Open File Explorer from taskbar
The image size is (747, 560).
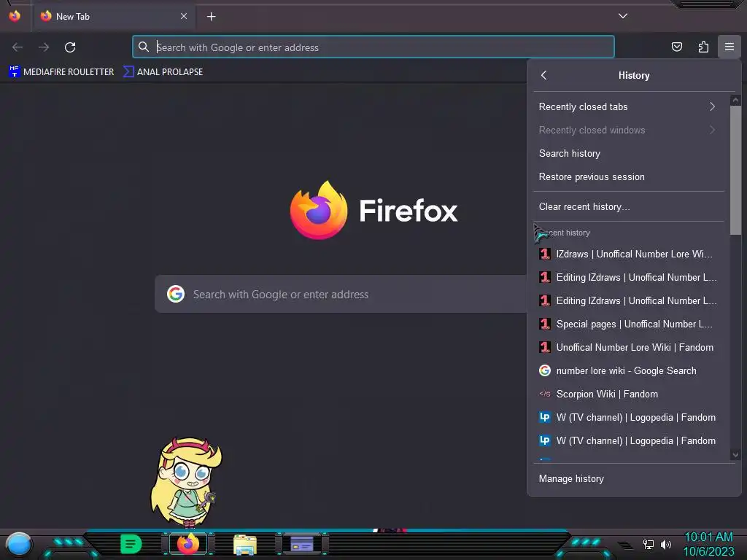point(245,545)
